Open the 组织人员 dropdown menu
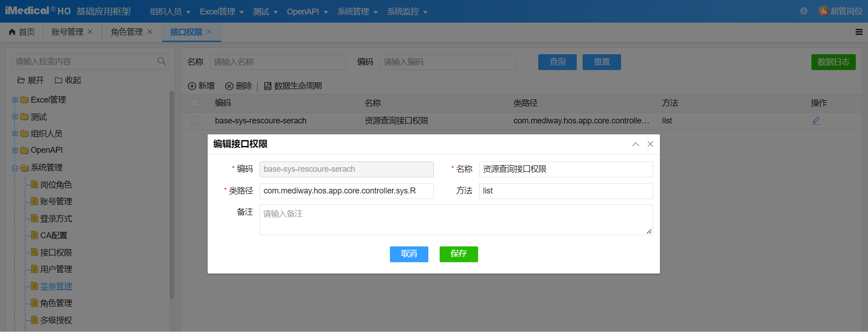The image size is (868, 334). tap(170, 12)
